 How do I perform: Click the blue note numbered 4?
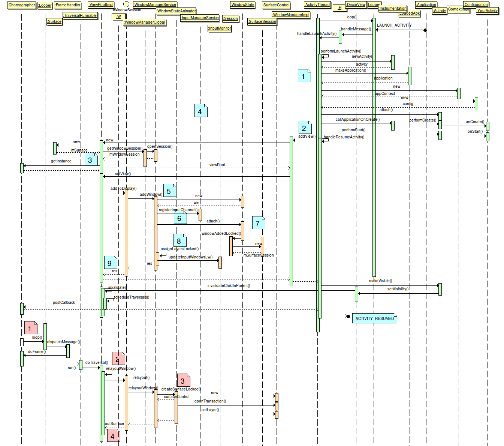tap(201, 111)
